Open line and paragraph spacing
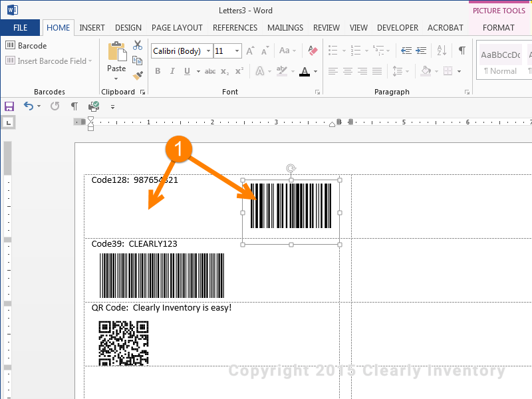 point(398,71)
